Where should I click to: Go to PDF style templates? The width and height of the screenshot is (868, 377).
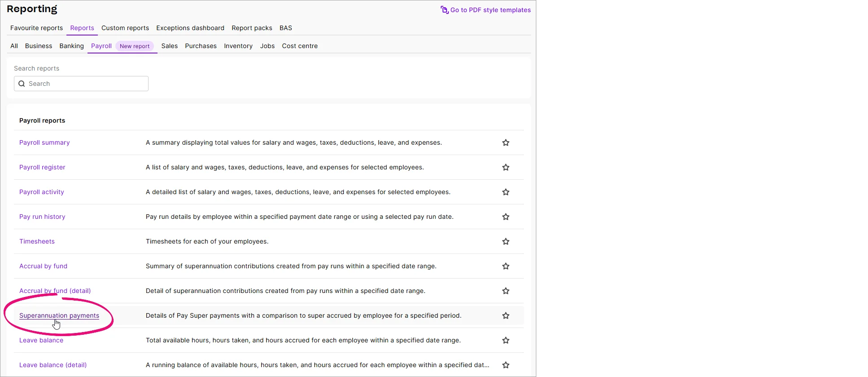pos(491,10)
